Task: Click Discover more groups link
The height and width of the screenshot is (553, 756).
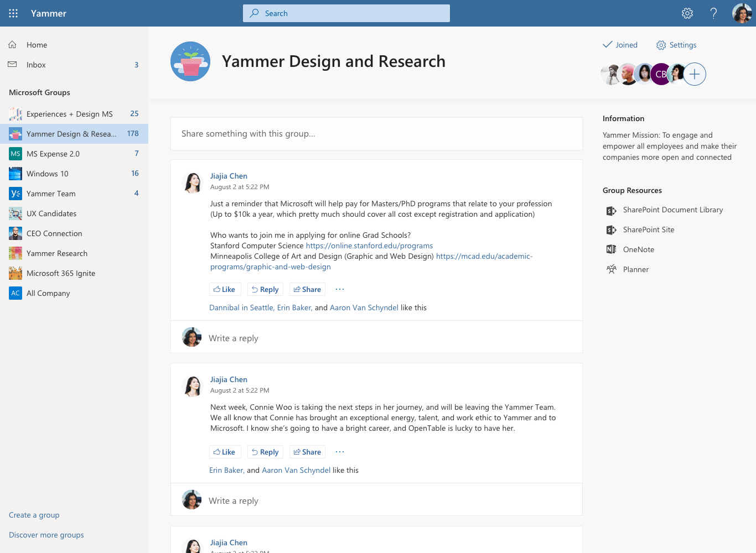Action: click(x=46, y=535)
